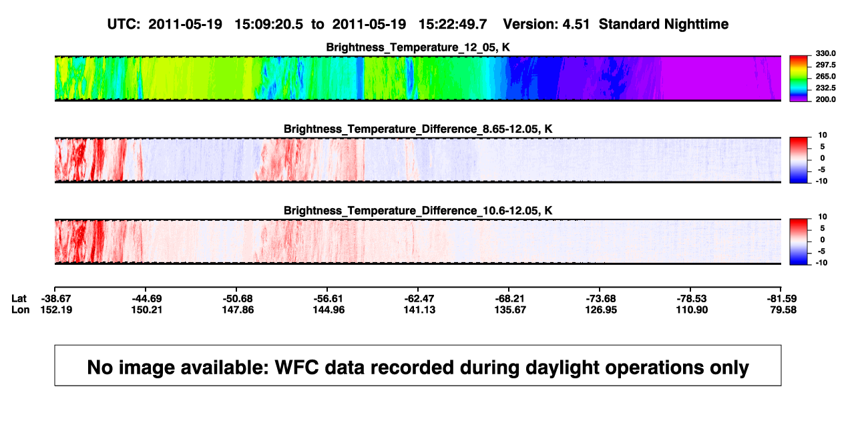This screenshot has height=445, width=868.
Task: Click the Version 4.51 Standard Nighttime text
Action: pyautogui.click(x=616, y=25)
